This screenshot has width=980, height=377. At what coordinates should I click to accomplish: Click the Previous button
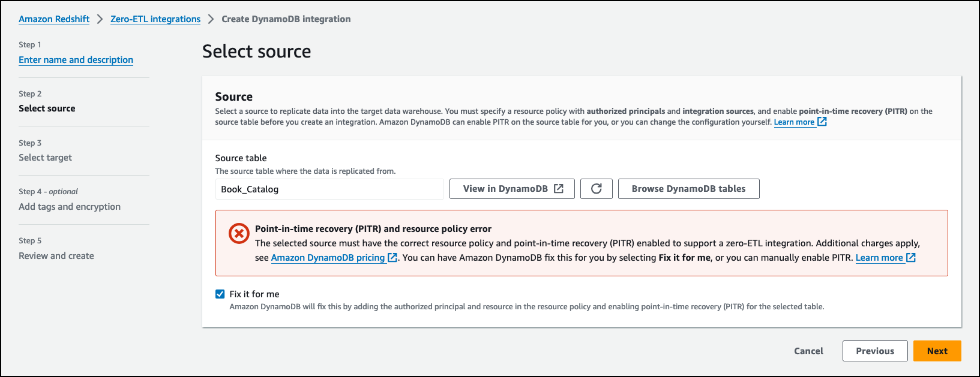click(874, 351)
